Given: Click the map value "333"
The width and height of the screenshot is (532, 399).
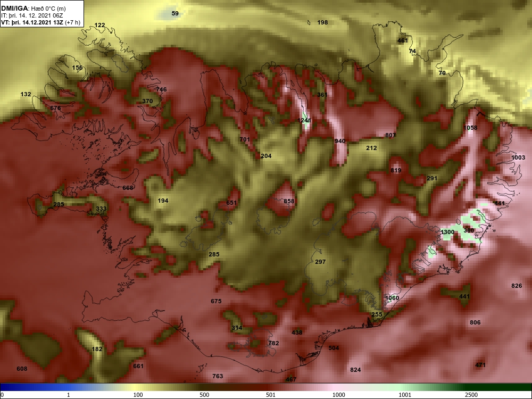Looking at the screenshot, I should pyautogui.click(x=101, y=209).
